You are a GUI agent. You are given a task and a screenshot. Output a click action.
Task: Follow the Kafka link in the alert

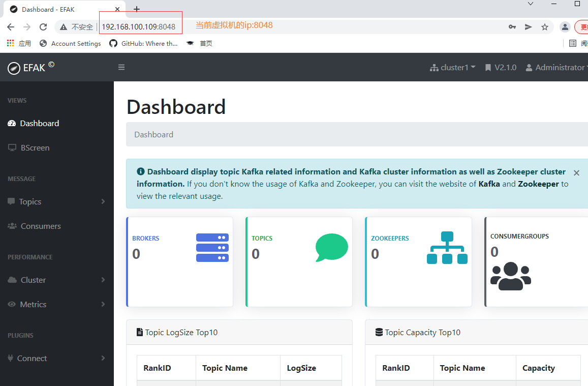[489, 184]
